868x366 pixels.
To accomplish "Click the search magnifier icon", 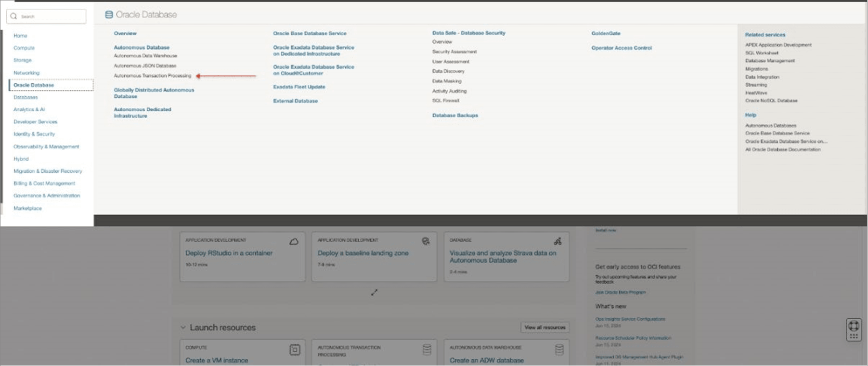I will click(13, 16).
